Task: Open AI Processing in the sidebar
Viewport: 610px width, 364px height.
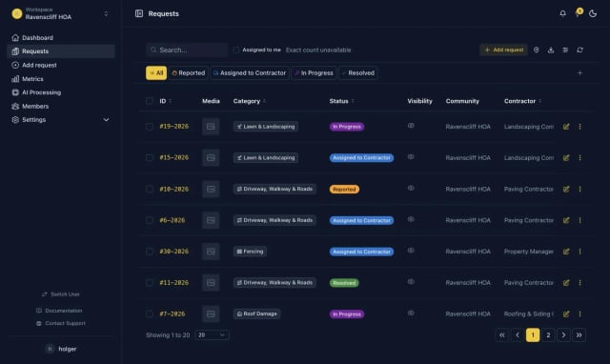Action: click(x=60, y=92)
